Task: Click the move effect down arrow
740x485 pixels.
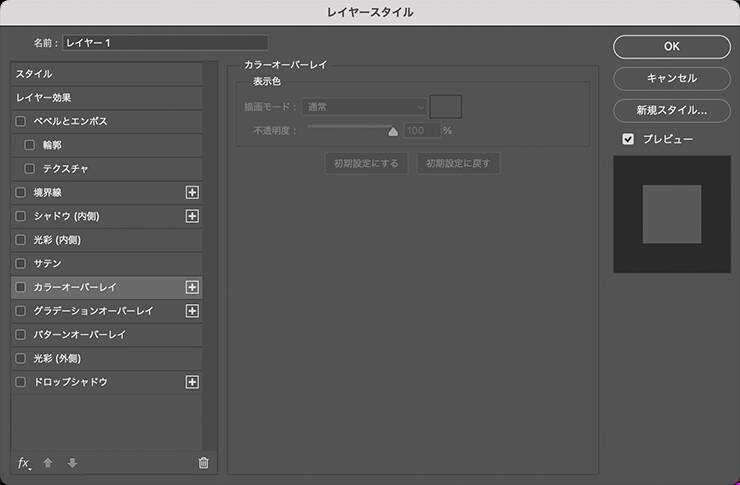Action: [72, 462]
